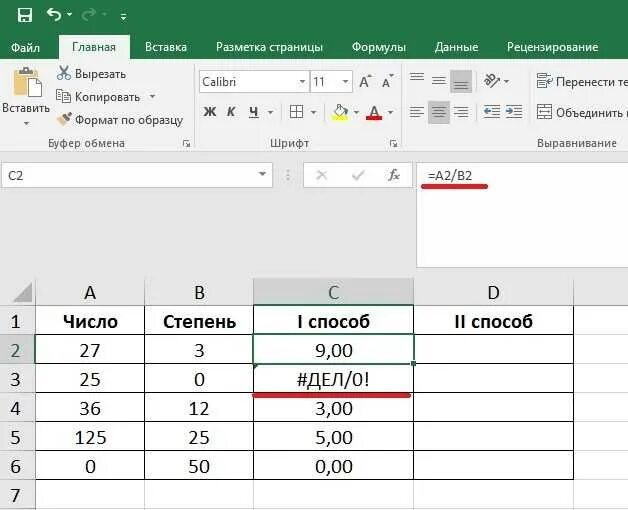Image resolution: width=628 pixels, height=510 pixels.
Task: Toggle italic К formatting
Action: pyautogui.click(x=231, y=112)
